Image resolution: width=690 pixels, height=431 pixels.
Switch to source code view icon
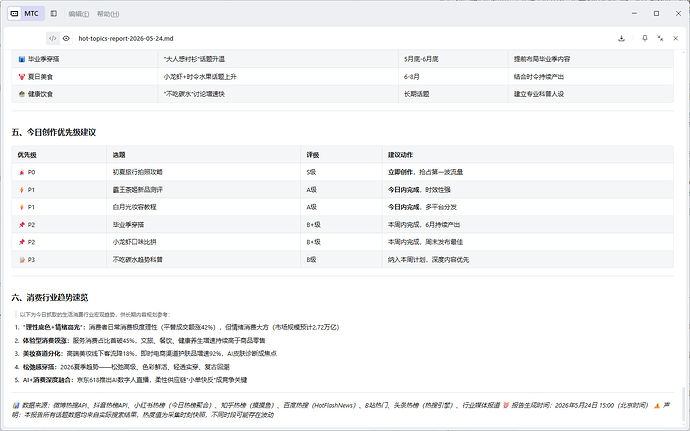coord(52,38)
